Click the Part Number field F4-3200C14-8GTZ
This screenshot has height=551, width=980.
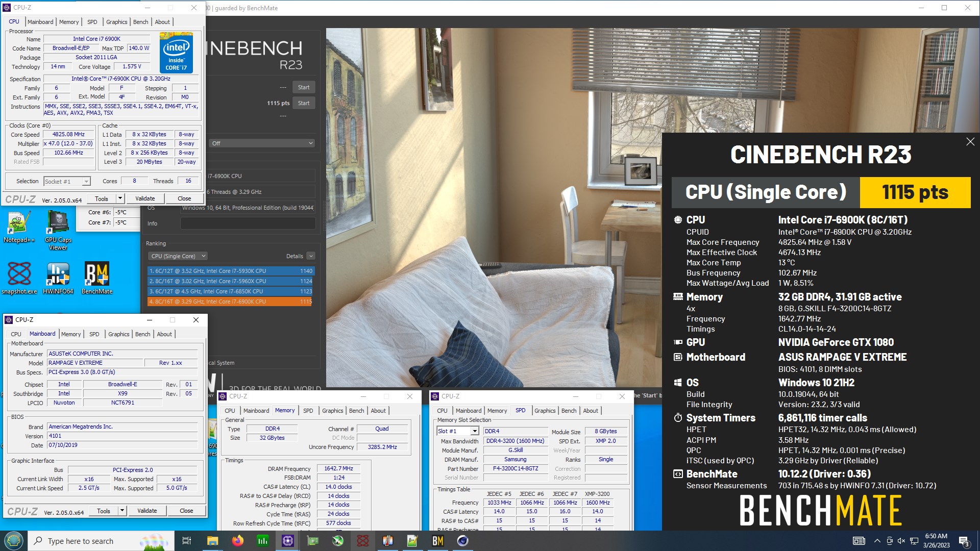[515, 468]
